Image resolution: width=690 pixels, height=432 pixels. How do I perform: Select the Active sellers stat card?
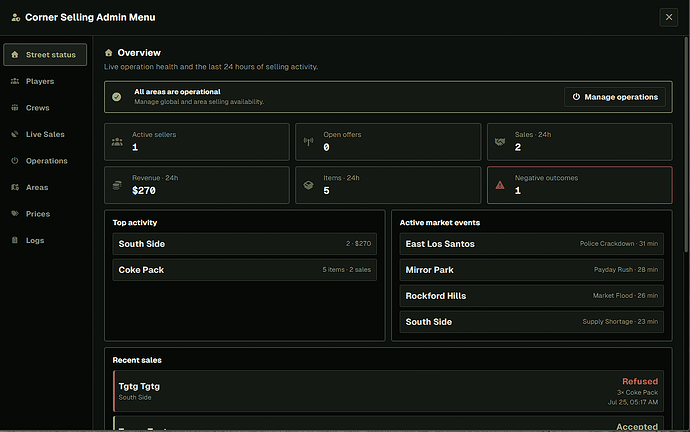pos(197,142)
